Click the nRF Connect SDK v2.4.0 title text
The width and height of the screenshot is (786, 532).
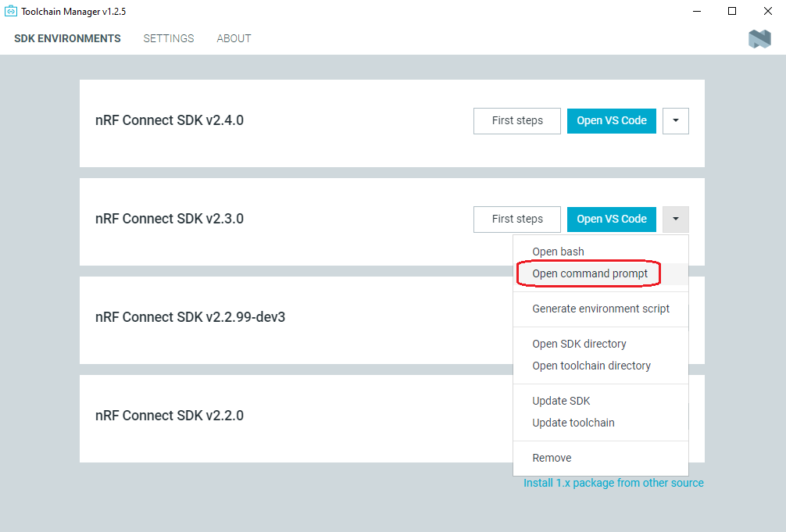(x=170, y=120)
